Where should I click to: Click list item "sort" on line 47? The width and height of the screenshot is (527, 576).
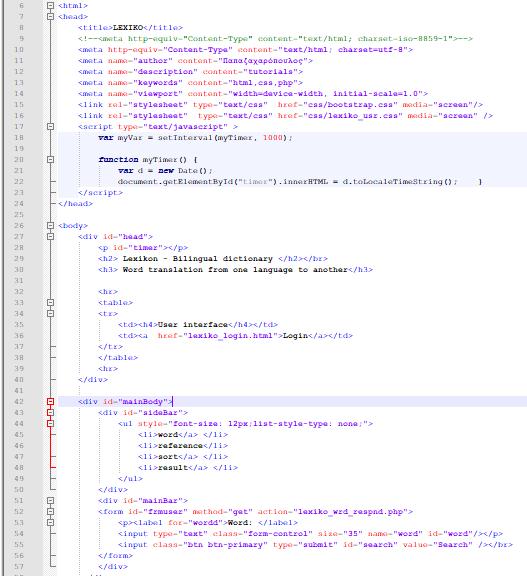[x=167, y=457]
